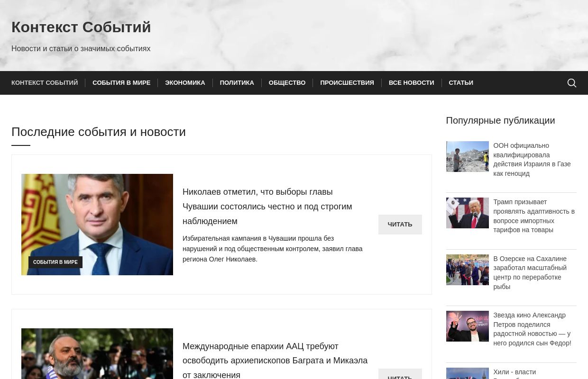
Task: Open the ААЦ archbishops article headline
Action: 275,361
